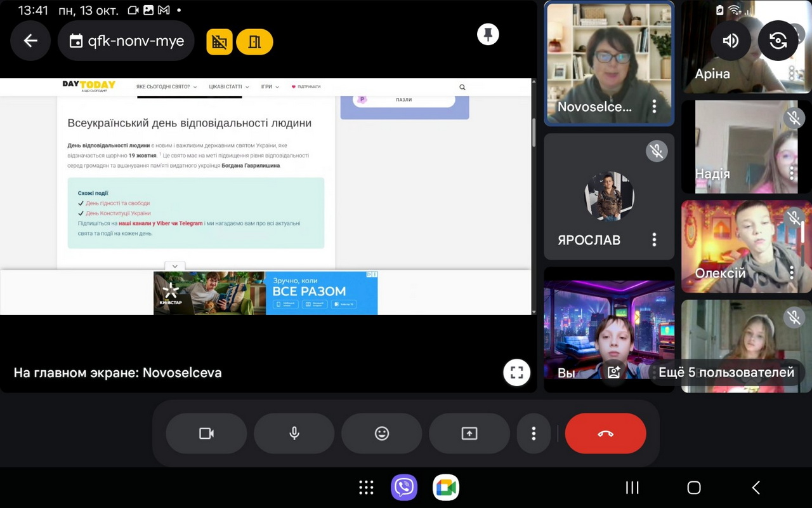Enter fullscreen for the shared screen
Image resolution: width=812 pixels, height=508 pixels.
[516, 373]
